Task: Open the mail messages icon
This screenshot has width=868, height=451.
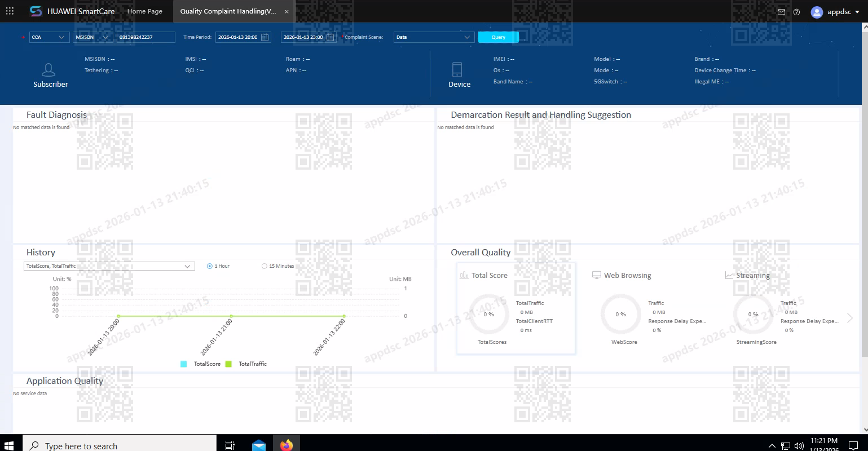Action: point(781,12)
